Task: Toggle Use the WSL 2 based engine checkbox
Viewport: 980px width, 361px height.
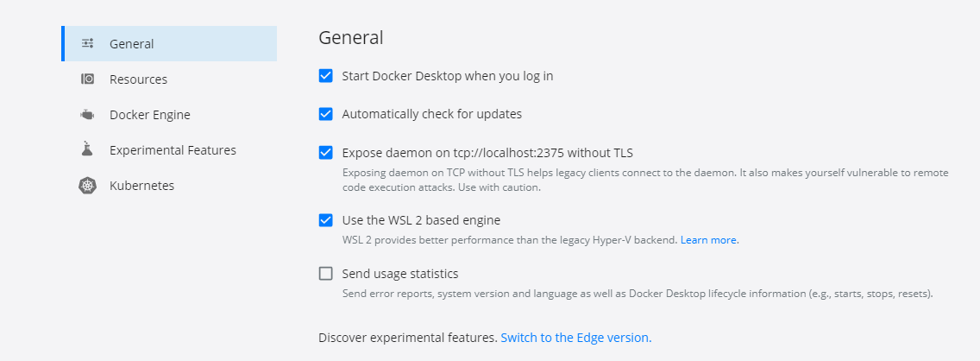Action: [x=325, y=220]
